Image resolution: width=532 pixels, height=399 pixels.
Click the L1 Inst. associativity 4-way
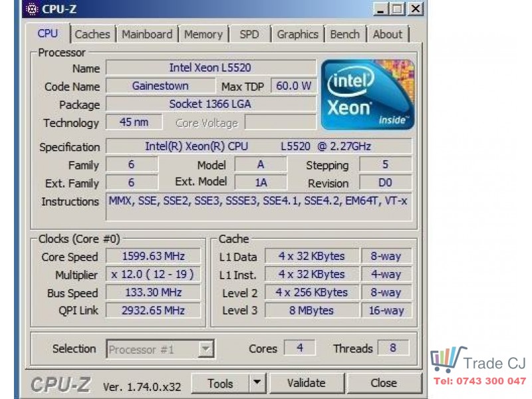tap(386, 274)
